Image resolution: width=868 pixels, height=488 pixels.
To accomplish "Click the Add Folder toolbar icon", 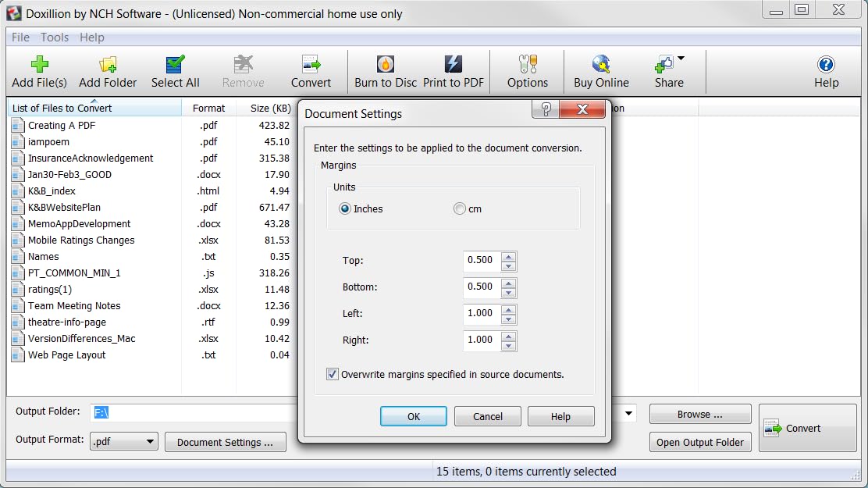I will tap(108, 65).
